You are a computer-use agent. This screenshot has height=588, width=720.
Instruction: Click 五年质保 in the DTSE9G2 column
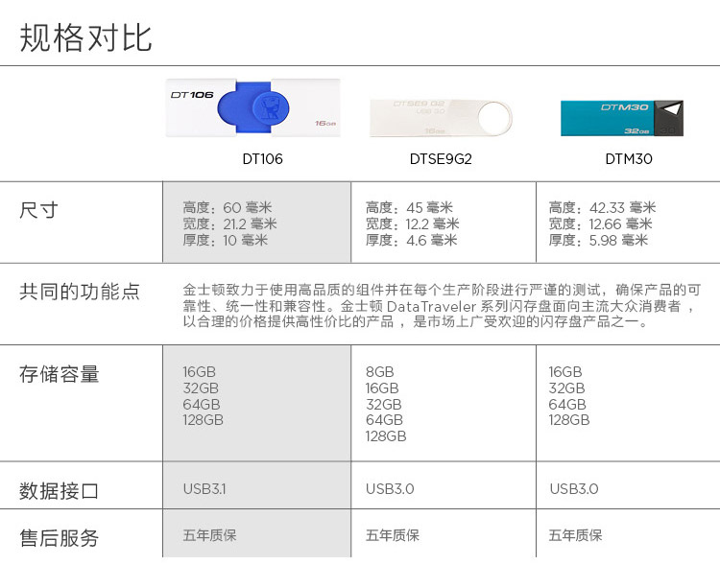coord(392,535)
